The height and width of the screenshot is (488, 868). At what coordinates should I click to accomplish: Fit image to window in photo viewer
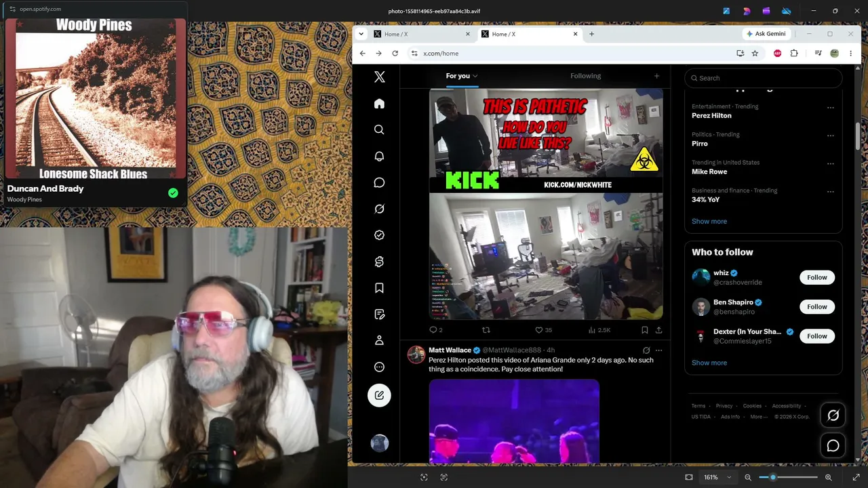(689, 477)
